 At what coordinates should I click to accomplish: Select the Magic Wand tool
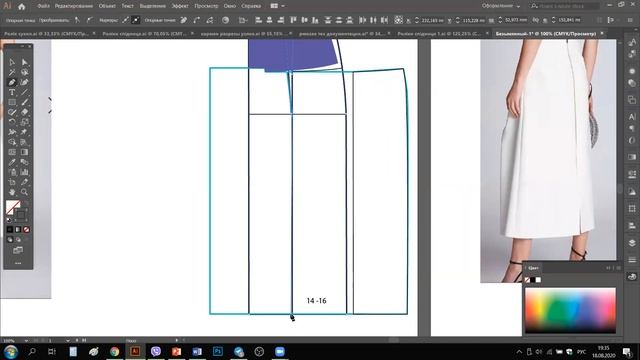(x=12, y=72)
